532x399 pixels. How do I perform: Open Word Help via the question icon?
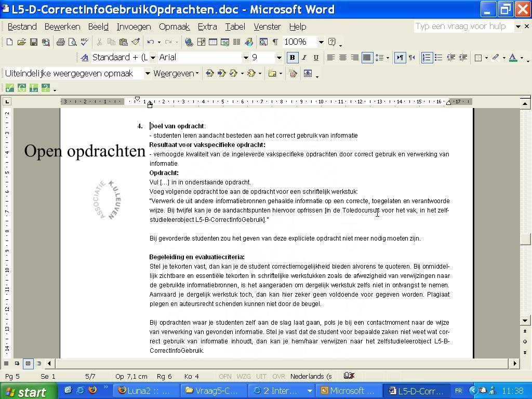pos(332,42)
